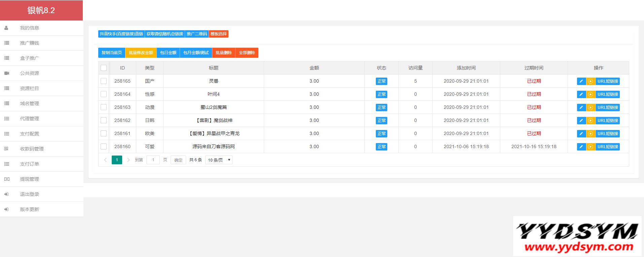Click the QR code icon beside 收款码管理

pyautogui.click(x=6, y=149)
